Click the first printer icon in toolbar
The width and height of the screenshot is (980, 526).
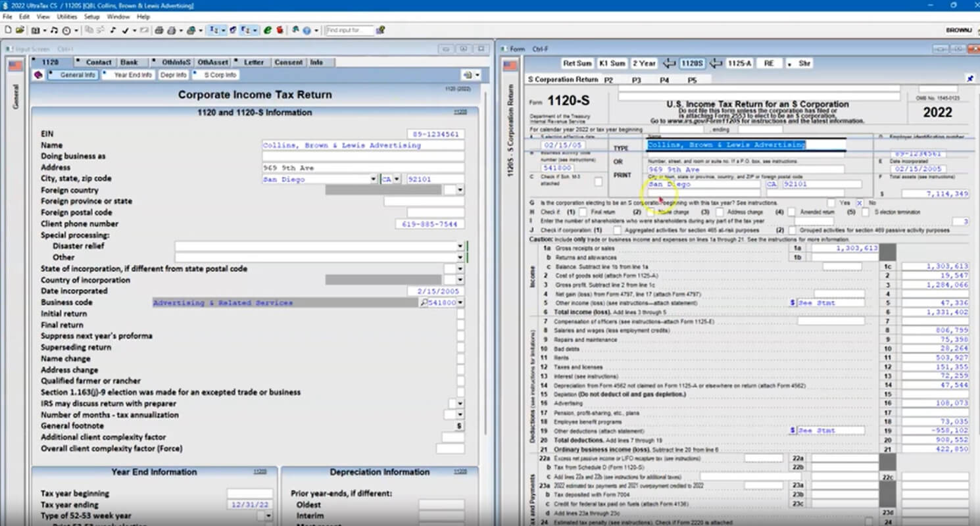point(159,30)
